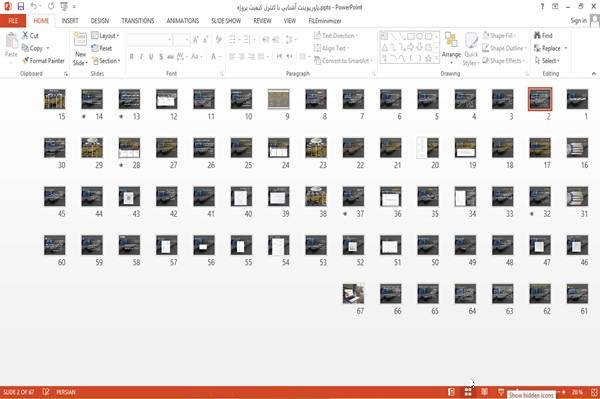Viewport: 600px width, 399px height.
Task: Click Decrease Font Size icon
Action: (206, 39)
